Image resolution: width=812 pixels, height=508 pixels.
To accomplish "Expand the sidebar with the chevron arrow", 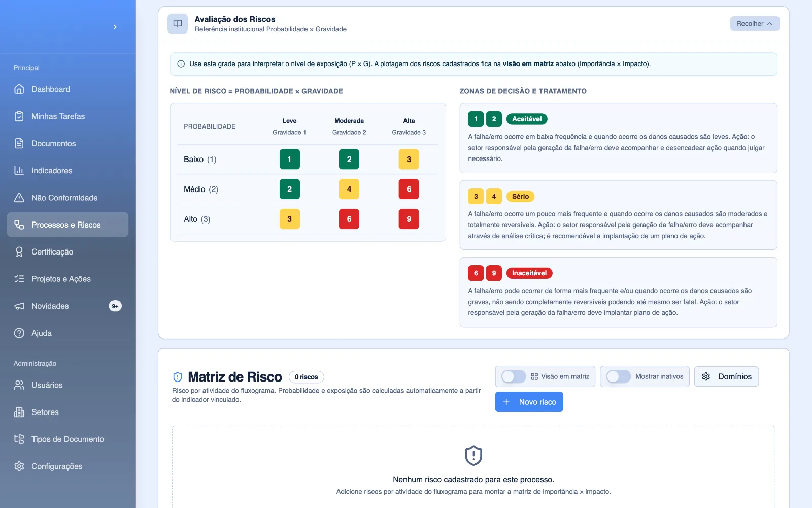I will click(x=115, y=27).
